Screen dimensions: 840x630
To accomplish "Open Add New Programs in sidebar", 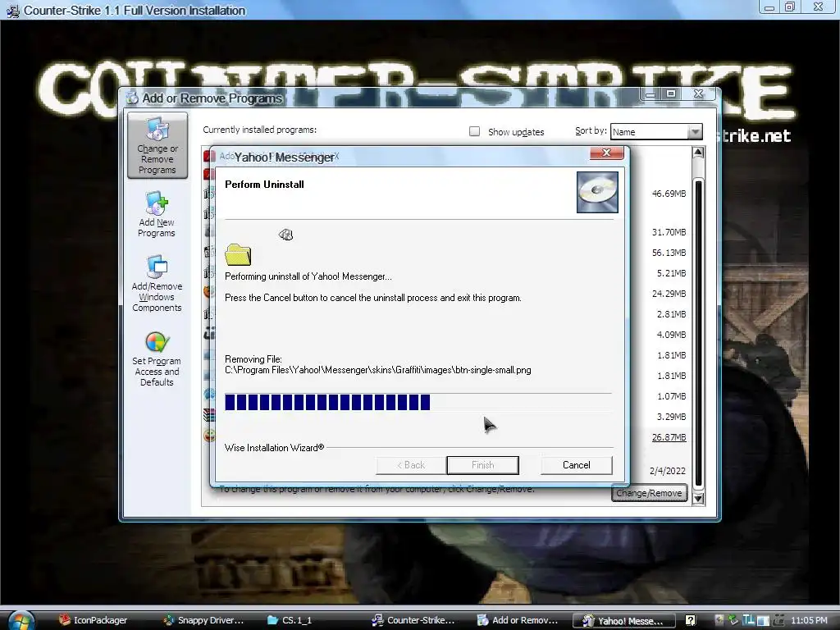I will (x=157, y=214).
